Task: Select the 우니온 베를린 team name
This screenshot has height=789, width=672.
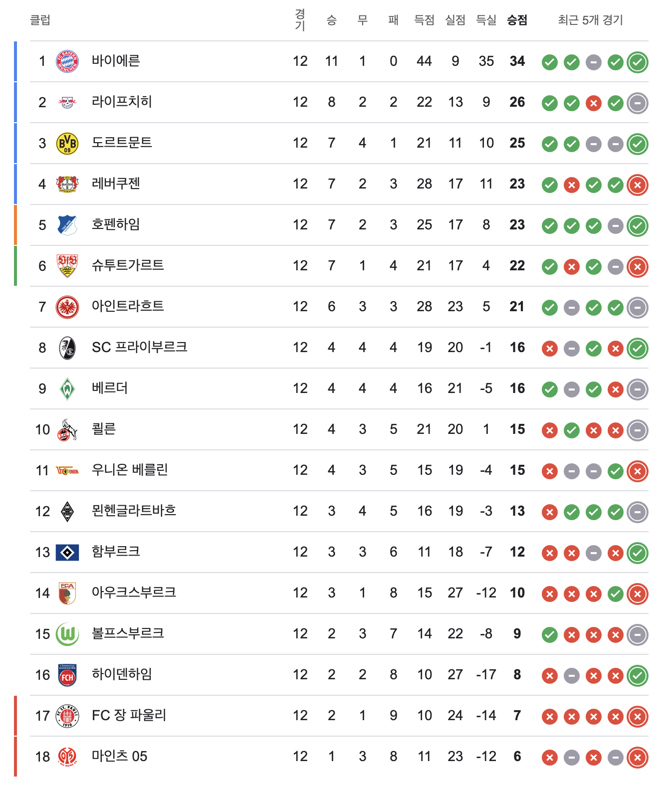Action: coord(130,470)
